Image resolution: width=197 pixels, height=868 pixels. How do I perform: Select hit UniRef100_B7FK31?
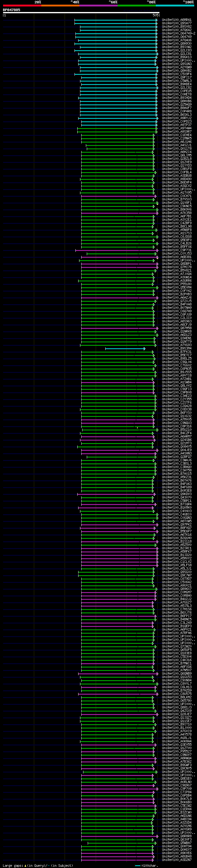pos(176,351)
